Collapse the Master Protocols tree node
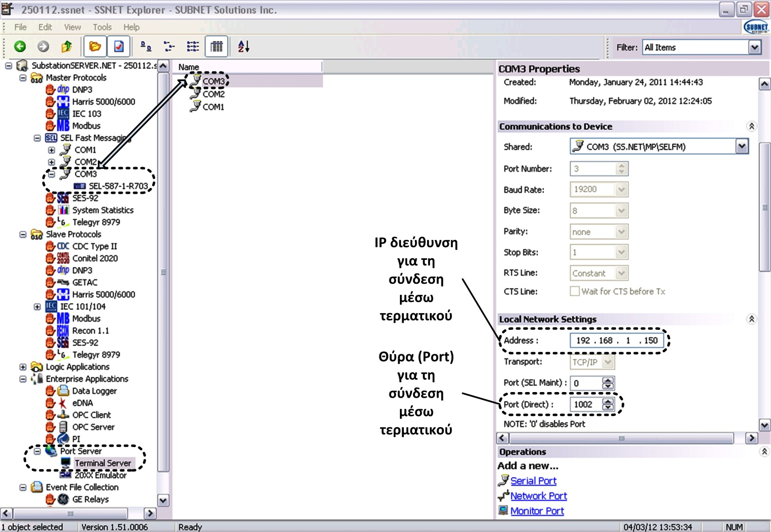The height and width of the screenshot is (532, 771). pos(23,78)
